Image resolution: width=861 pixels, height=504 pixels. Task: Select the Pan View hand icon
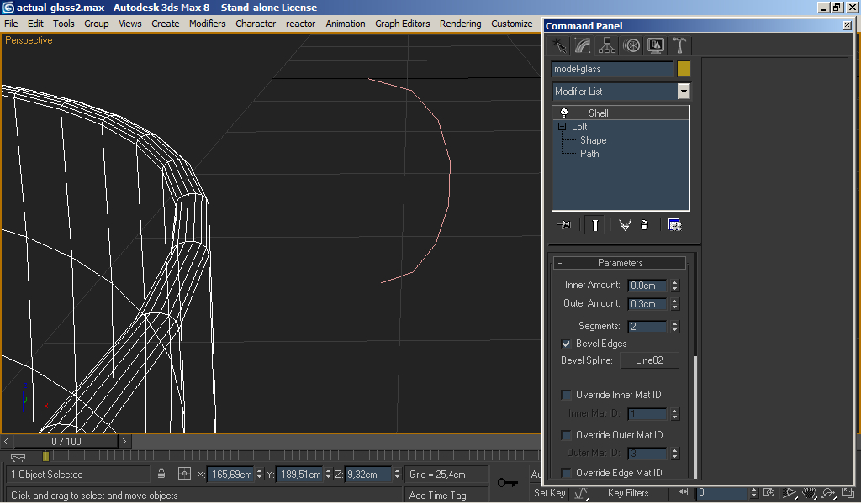809,493
